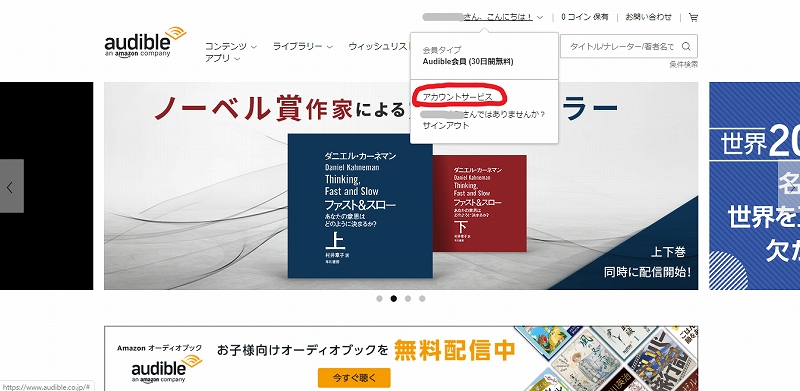Open 条件検索 advanced search link
This screenshot has height=391, width=800.
tap(684, 64)
